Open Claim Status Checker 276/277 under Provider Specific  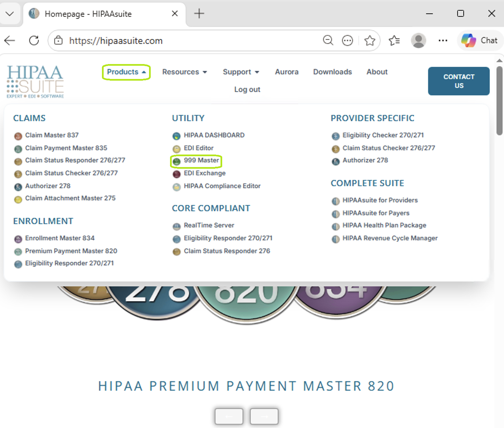pos(389,148)
